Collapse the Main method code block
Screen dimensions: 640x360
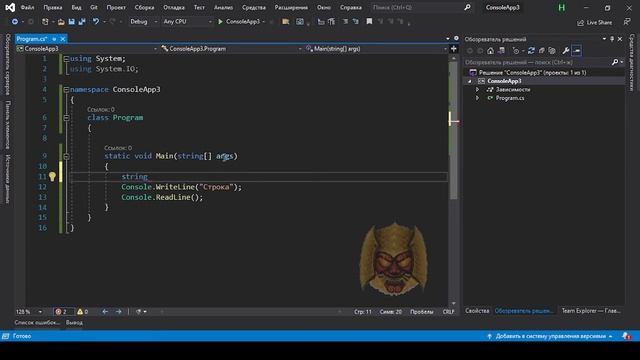pos(66,156)
